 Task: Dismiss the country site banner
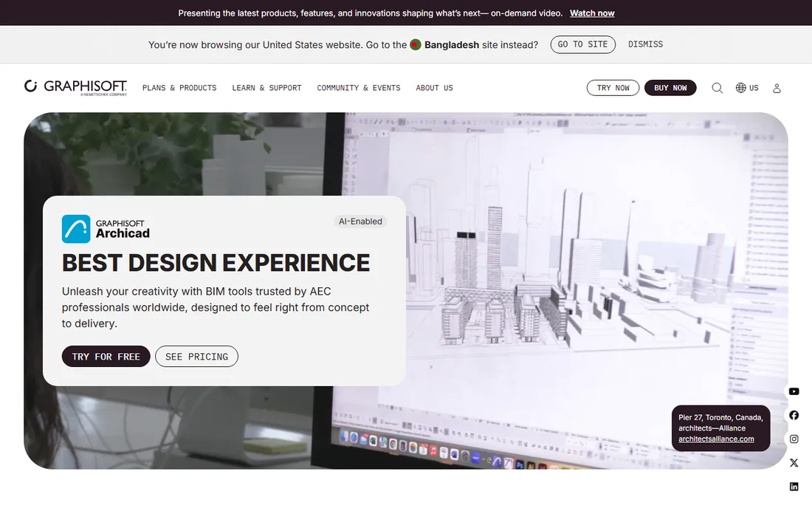click(645, 44)
